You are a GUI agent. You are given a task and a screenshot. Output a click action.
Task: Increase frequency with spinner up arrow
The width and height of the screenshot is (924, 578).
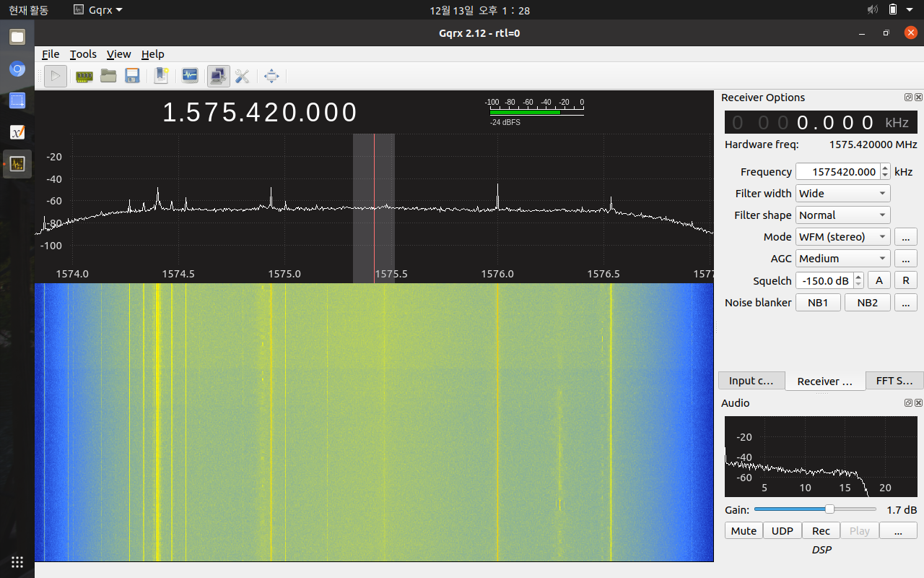[x=886, y=168]
